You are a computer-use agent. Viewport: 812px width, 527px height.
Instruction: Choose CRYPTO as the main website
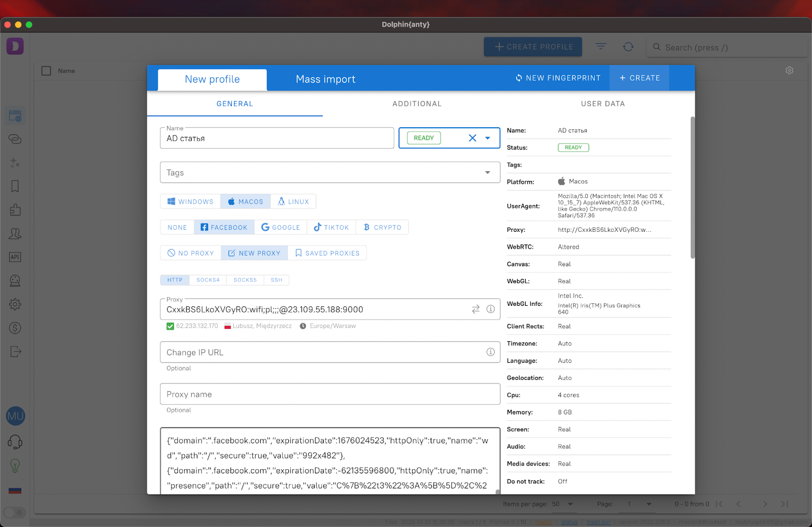click(x=382, y=227)
